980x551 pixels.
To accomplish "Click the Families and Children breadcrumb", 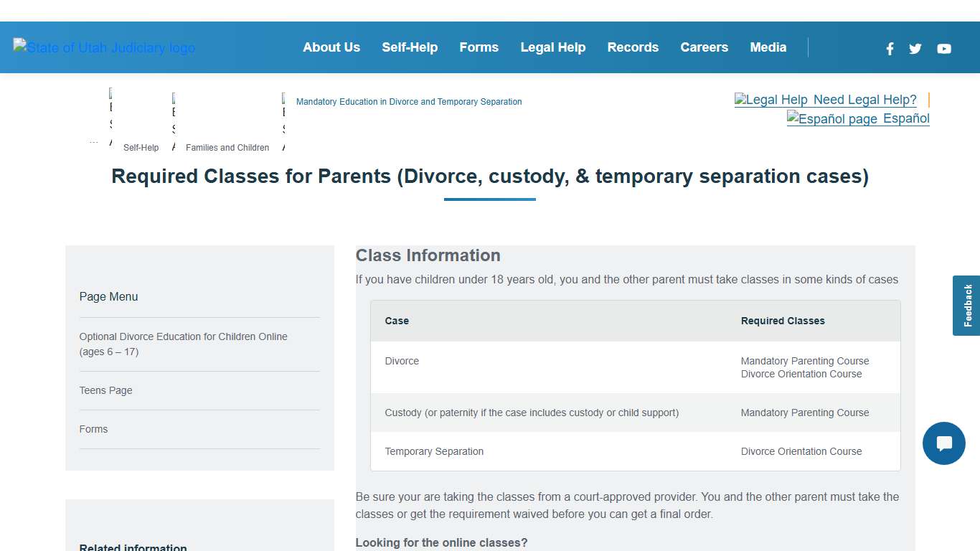I will click(227, 148).
